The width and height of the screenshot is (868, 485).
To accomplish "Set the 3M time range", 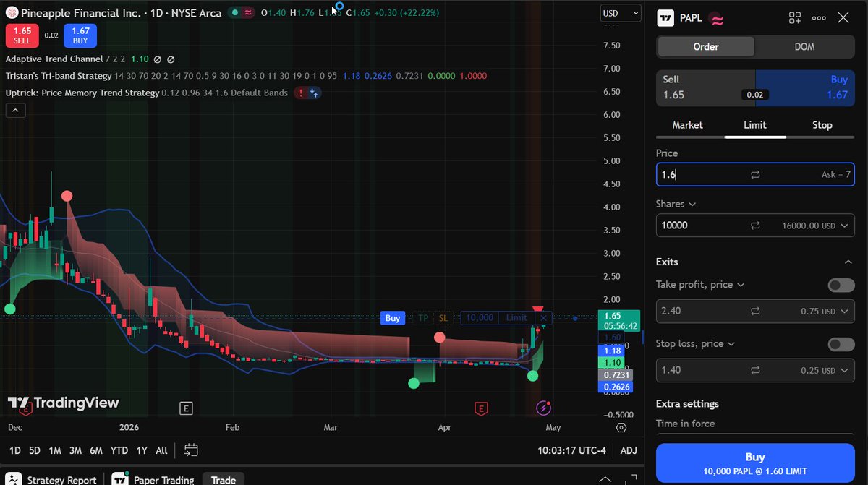I will point(75,450).
